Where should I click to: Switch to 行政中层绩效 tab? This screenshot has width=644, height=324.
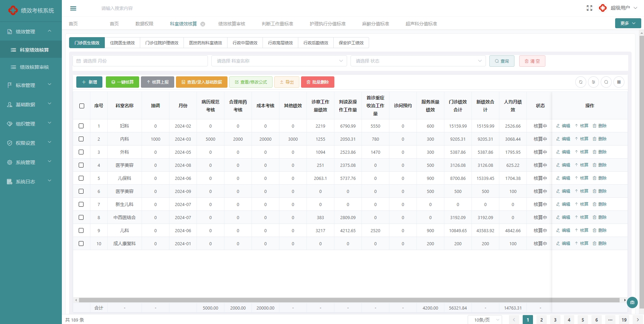(x=245, y=43)
